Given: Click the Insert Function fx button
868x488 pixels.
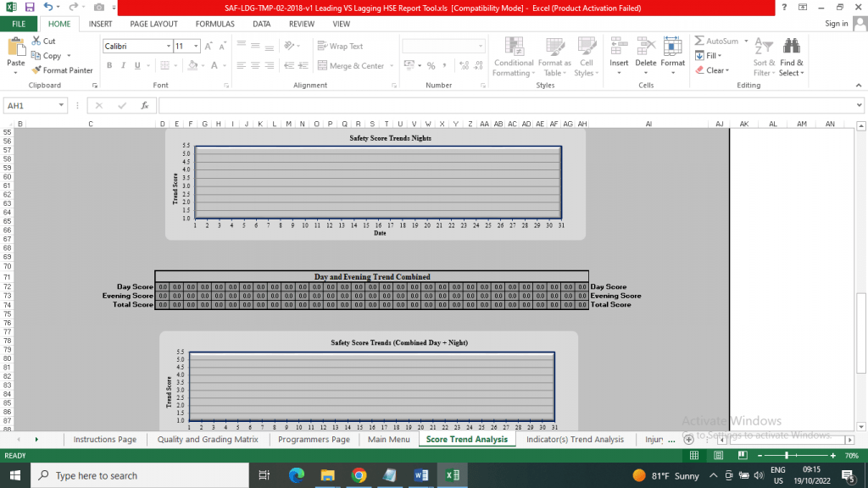Looking at the screenshot, I should pos(144,105).
